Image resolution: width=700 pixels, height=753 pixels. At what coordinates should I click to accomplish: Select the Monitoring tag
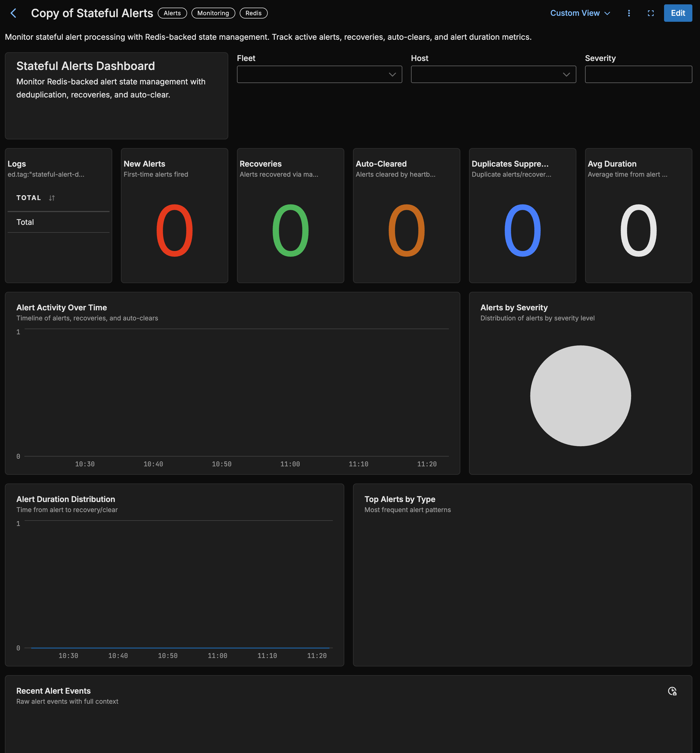213,13
